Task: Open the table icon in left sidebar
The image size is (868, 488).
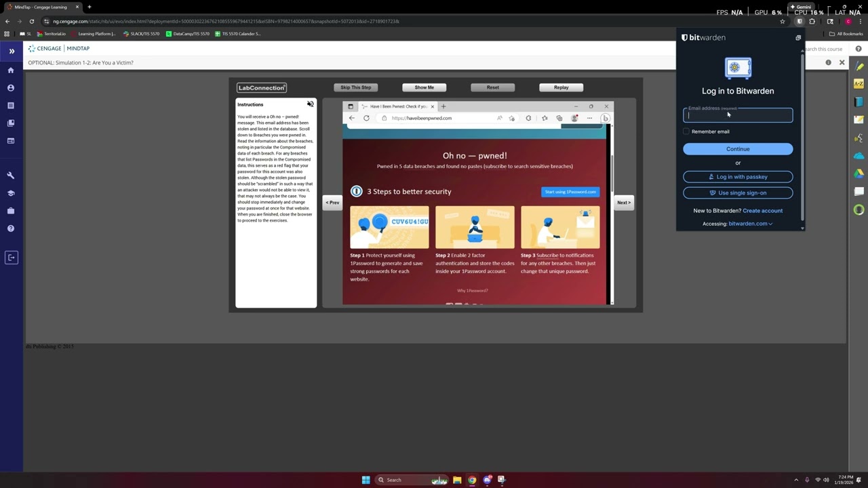Action: (x=11, y=141)
